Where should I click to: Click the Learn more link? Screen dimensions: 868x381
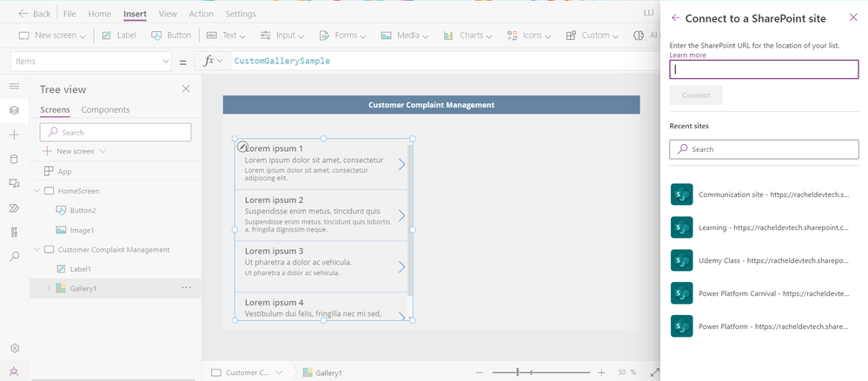687,56
